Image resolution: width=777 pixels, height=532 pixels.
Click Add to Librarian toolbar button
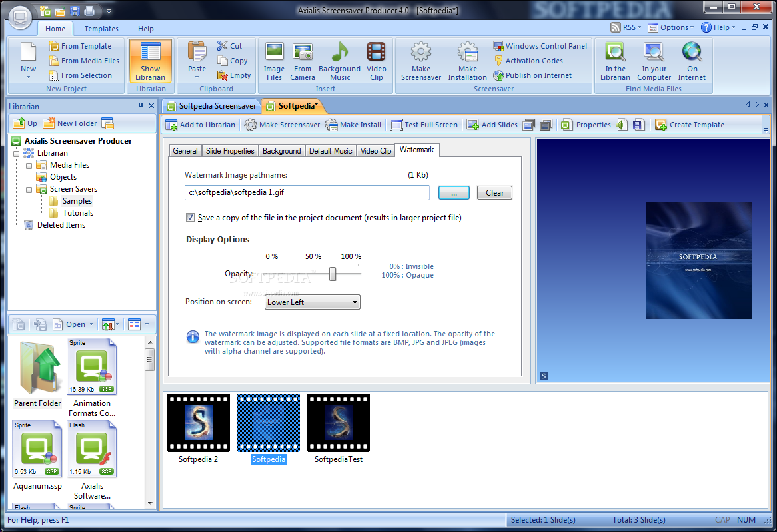[201, 125]
